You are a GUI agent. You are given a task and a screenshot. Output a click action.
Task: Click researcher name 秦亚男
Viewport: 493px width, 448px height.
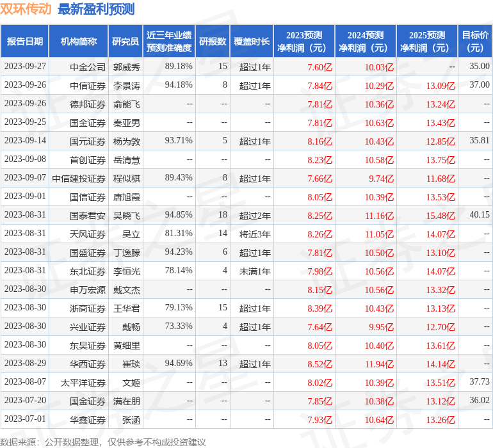(x=127, y=123)
